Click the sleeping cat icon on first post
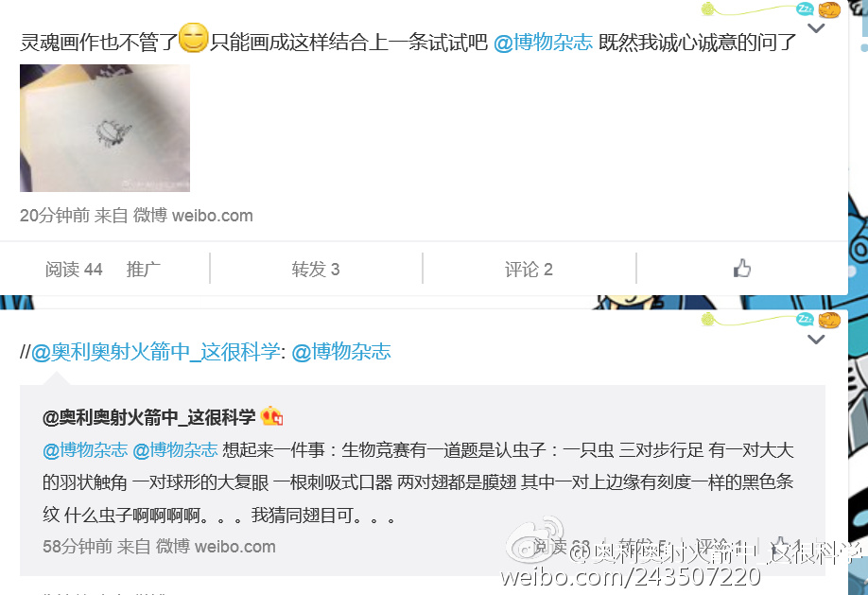The image size is (868, 595). tap(829, 9)
